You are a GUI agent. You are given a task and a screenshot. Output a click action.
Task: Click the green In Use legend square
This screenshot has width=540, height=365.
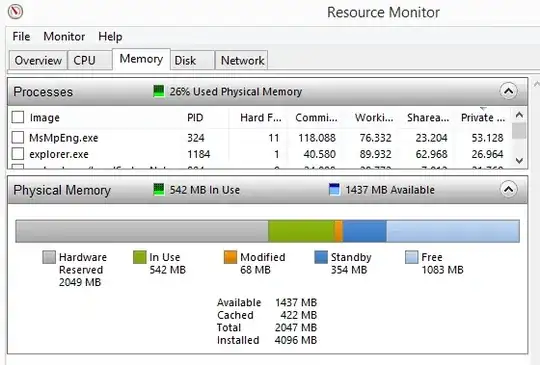pos(139,257)
